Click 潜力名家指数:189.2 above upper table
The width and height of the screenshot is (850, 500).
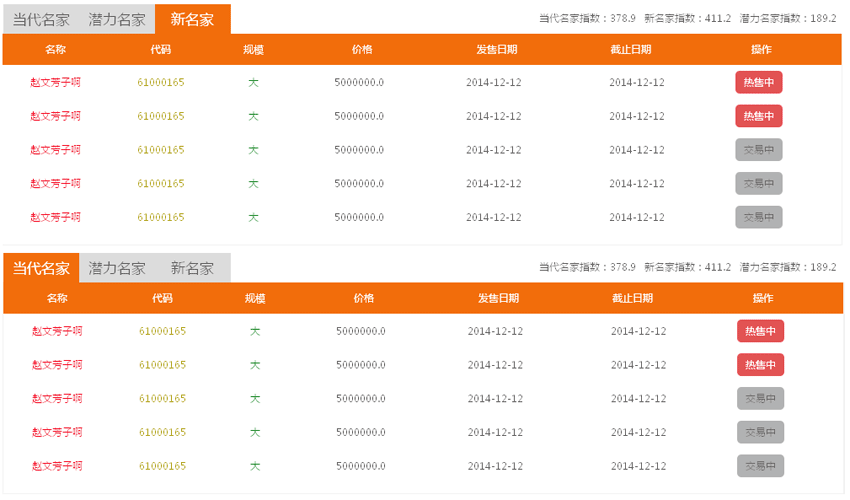[x=788, y=18]
